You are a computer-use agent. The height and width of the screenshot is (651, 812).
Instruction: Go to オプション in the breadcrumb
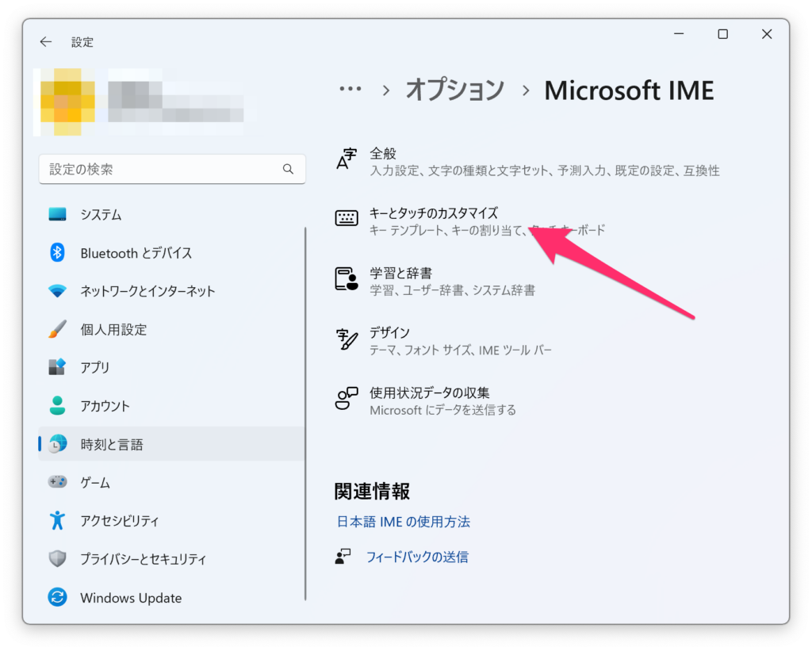454,90
